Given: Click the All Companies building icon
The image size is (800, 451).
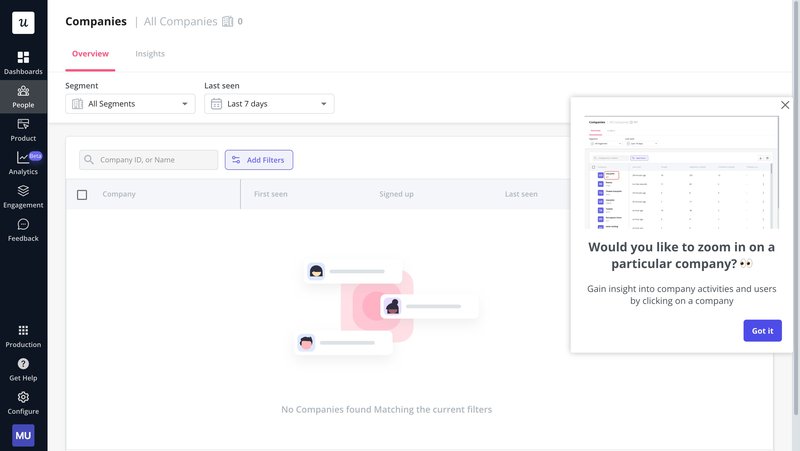Looking at the screenshot, I should [x=228, y=21].
